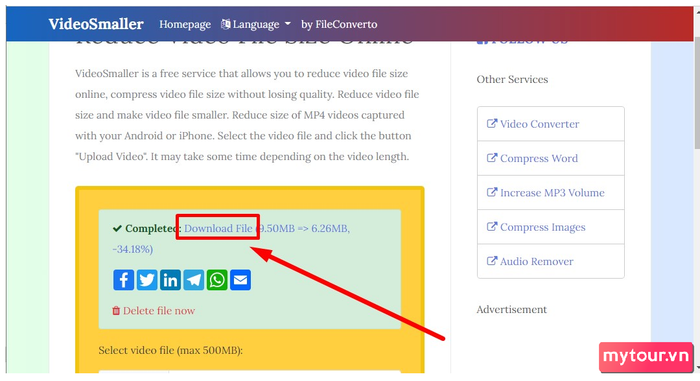Open Compress Word service
700x381 pixels.
[550, 158]
